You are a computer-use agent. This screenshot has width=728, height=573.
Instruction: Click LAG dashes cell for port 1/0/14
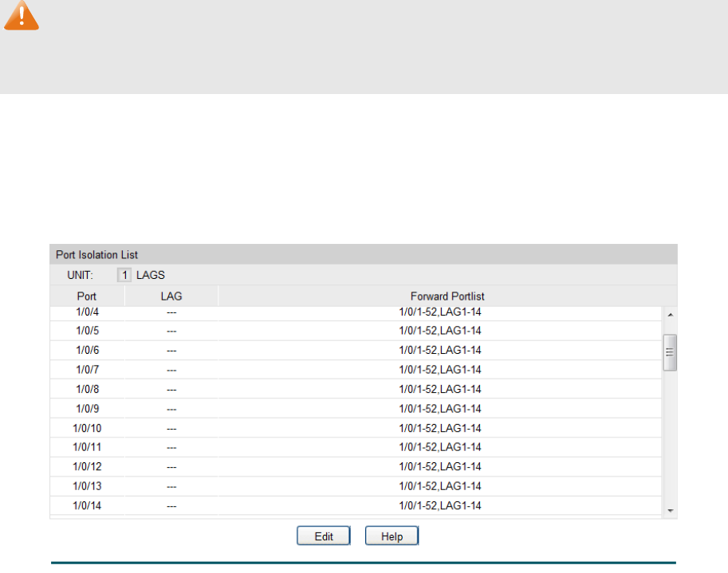[171, 506]
